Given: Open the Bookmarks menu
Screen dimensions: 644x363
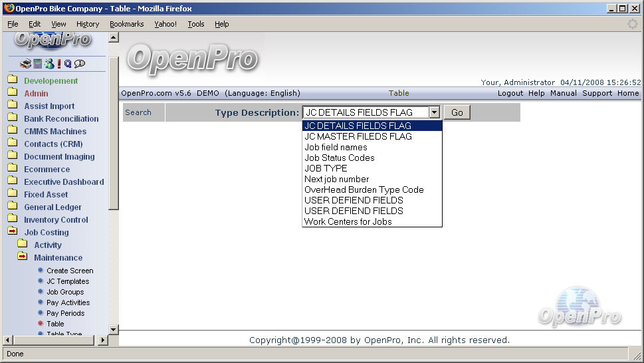Looking at the screenshot, I should (126, 24).
